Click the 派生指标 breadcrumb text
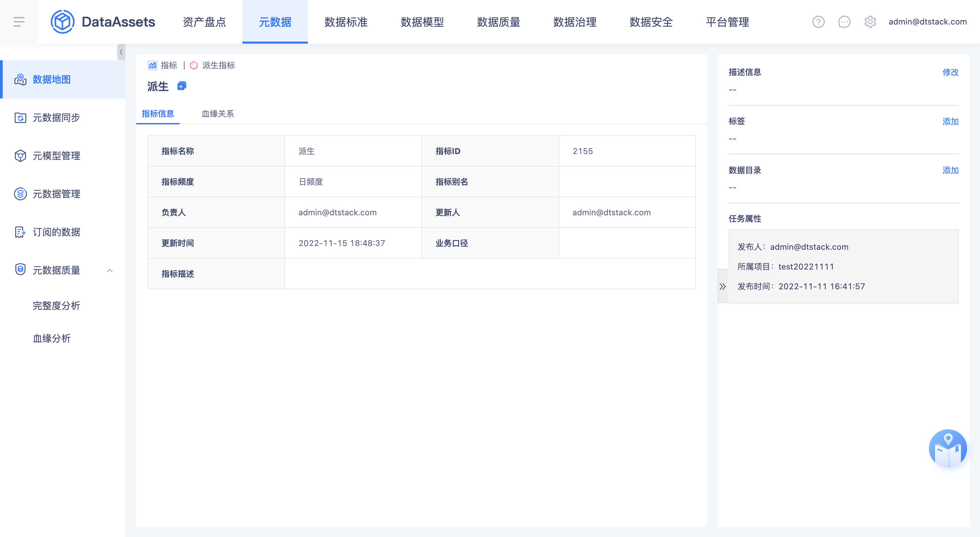This screenshot has height=537, width=980. 218,65
